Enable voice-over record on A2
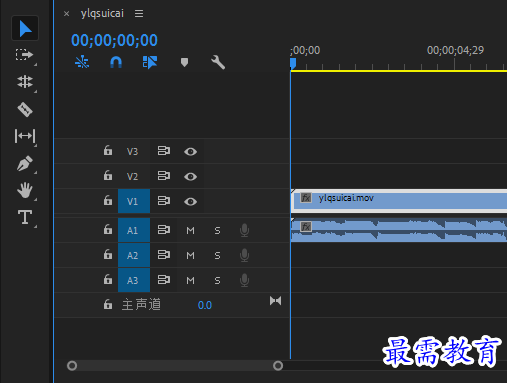Viewport: 507px width, 383px height. tap(244, 255)
